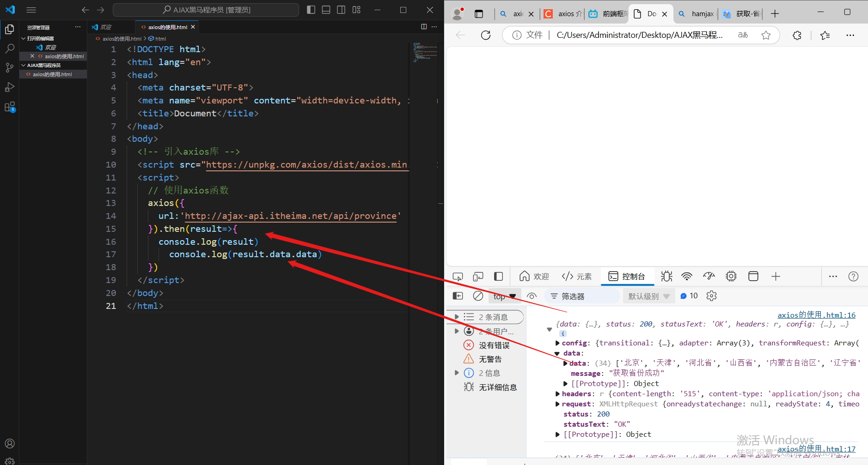Open Extensions view in VS Code

9,107
